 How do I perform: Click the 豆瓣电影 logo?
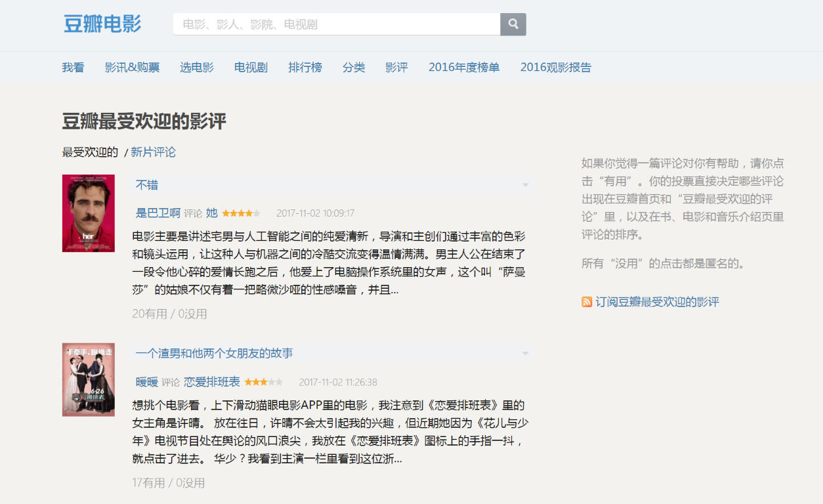click(103, 24)
